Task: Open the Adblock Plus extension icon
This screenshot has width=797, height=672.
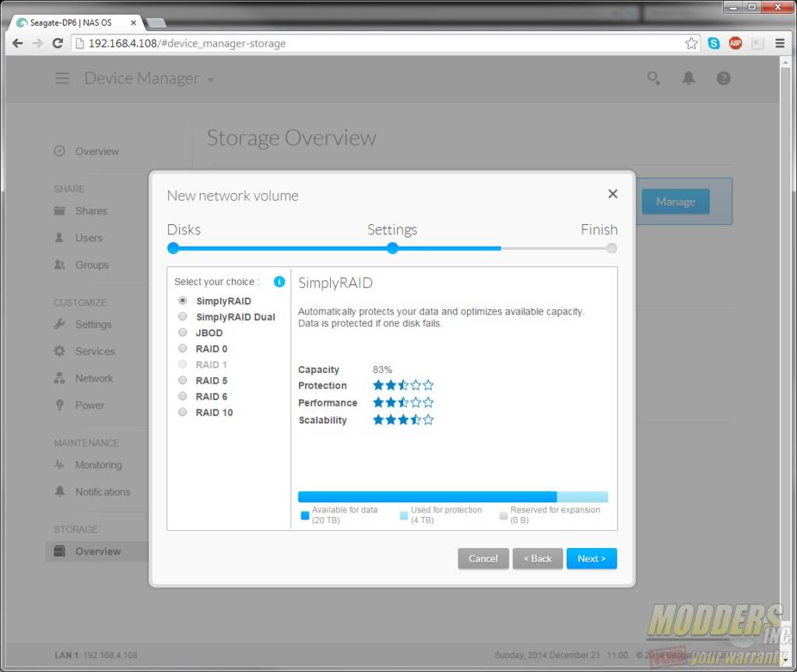Action: (735, 44)
